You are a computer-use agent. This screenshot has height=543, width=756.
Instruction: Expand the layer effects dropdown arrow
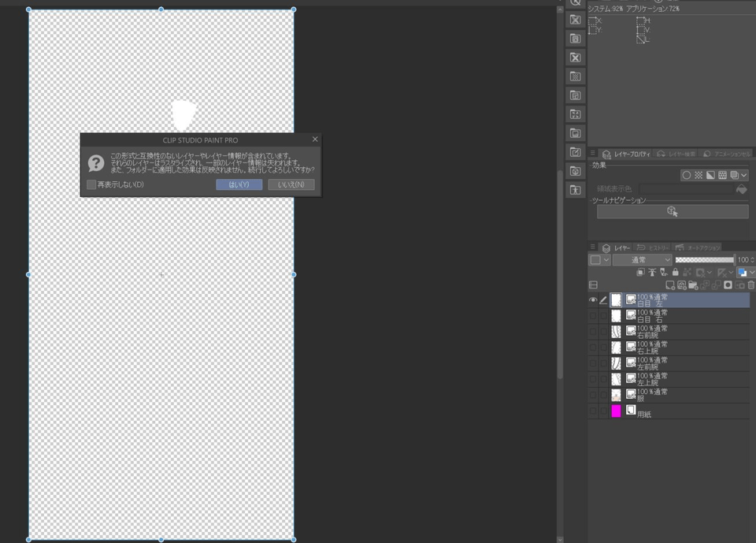coord(744,175)
